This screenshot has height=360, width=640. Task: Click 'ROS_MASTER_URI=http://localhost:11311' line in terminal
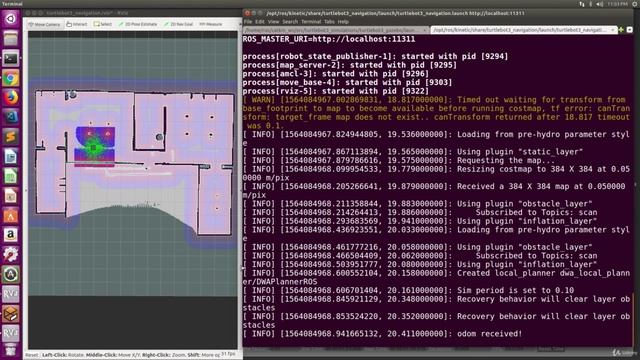click(329, 39)
